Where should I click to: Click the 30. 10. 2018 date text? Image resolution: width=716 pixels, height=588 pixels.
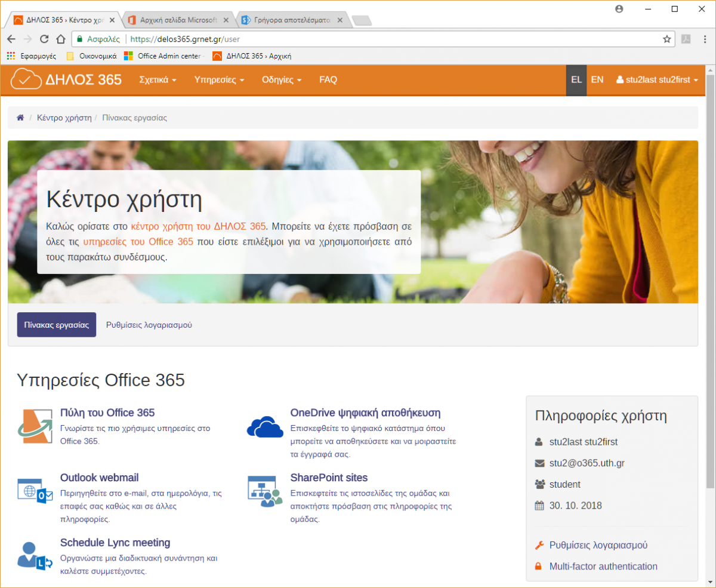point(576,506)
